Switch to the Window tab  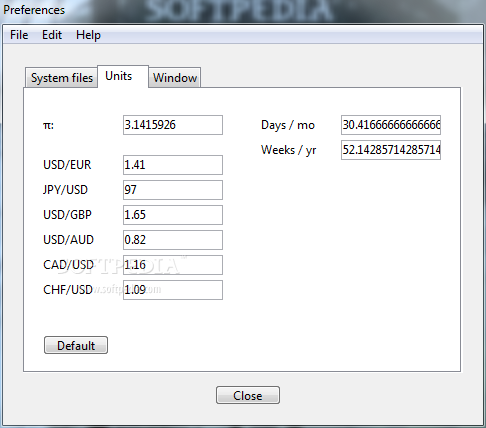175,78
